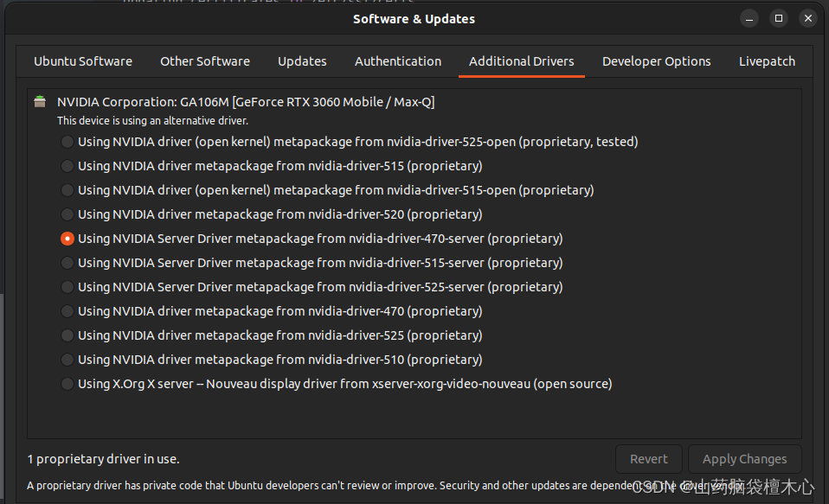Screen dimensions: 829x504
Task: Select nvidia-driver-525-server Server Driver
Action: tap(67, 287)
